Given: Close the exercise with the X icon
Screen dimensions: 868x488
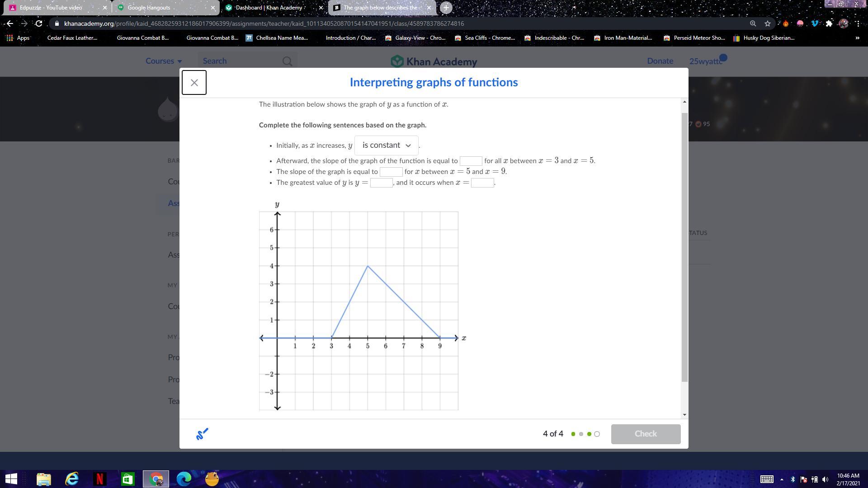Looking at the screenshot, I should pos(194,83).
